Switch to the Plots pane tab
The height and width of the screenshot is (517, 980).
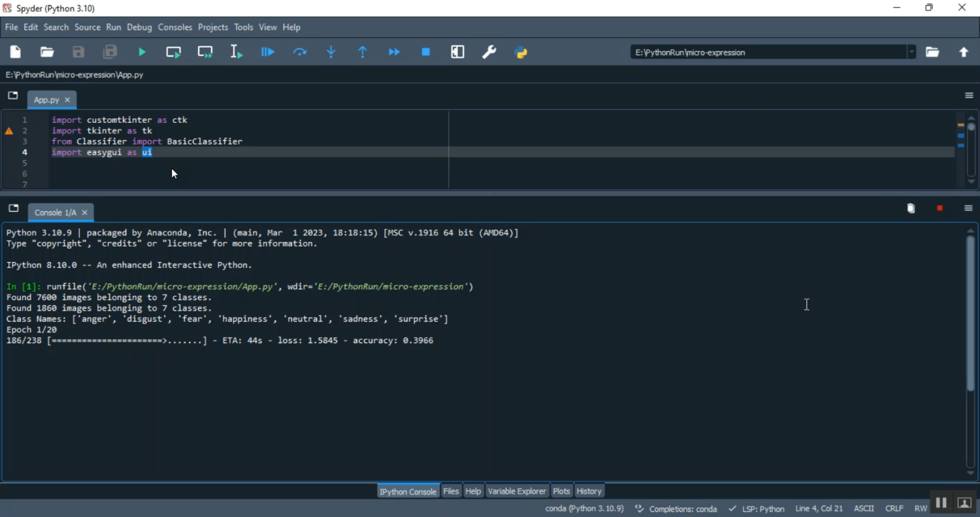(x=561, y=491)
